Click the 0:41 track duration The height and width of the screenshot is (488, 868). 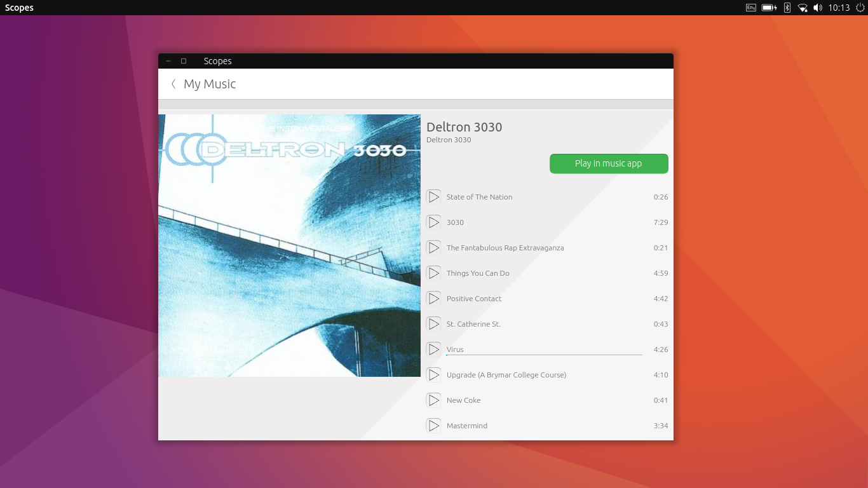[661, 400]
